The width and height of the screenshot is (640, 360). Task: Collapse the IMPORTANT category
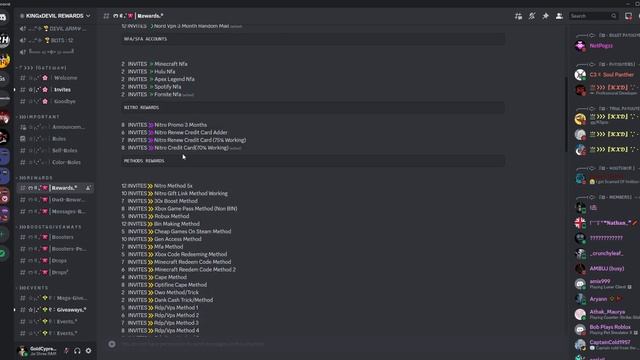(x=39, y=117)
